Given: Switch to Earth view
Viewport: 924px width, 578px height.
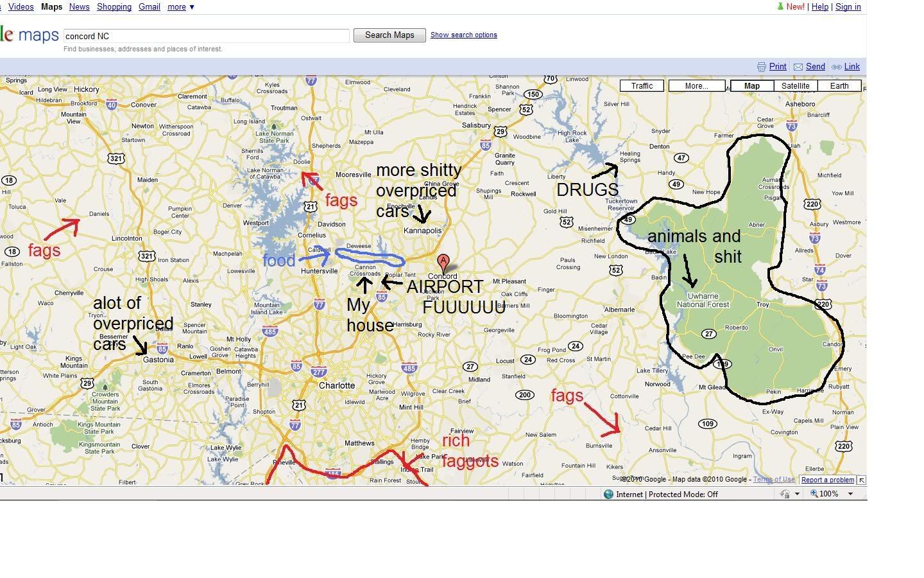Looking at the screenshot, I should 839,86.
